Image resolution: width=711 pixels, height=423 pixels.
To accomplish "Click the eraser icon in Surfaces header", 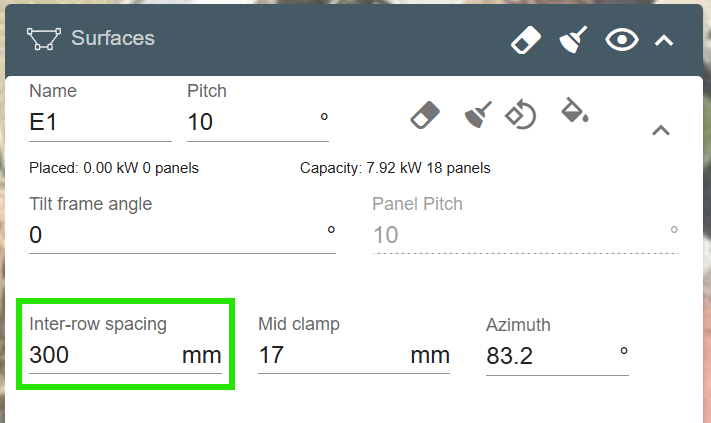I will point(525,40).
